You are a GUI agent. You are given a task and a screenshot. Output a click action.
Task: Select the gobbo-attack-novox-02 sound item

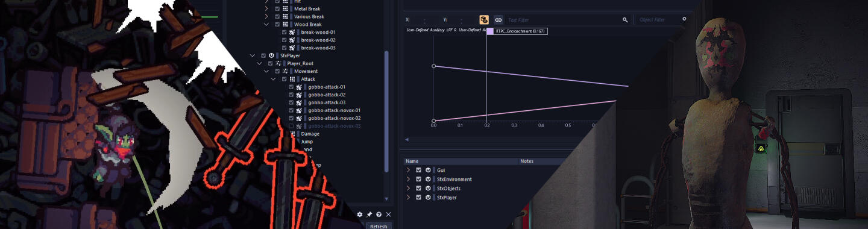click(x=335, y=118)
